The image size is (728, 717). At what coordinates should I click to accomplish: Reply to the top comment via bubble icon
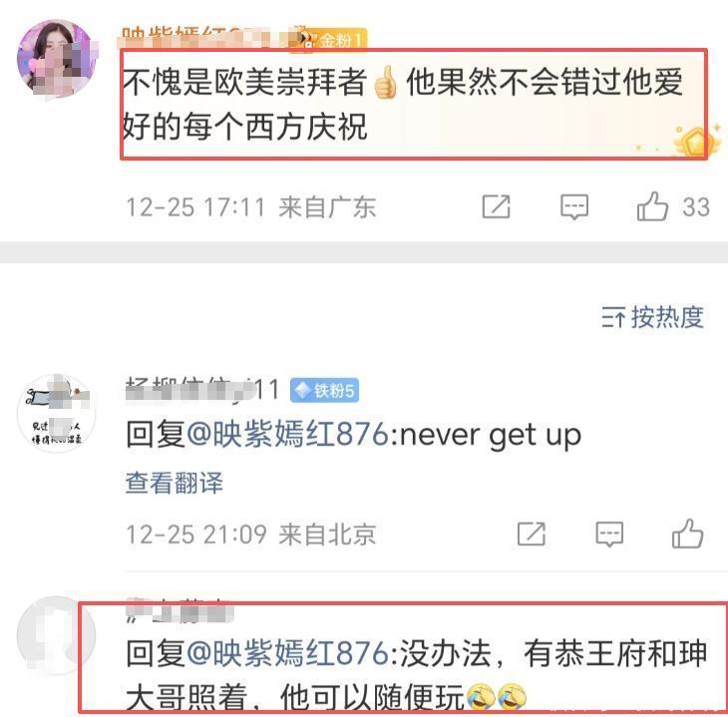(x=574, y=206)
